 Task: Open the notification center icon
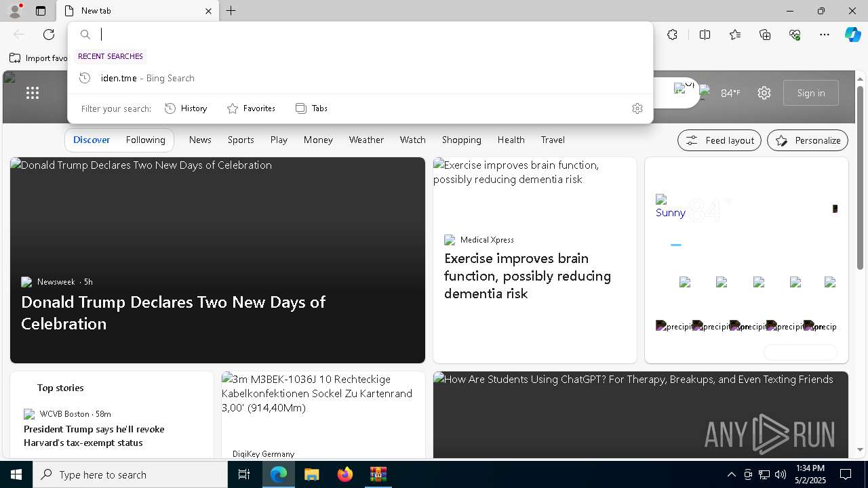pyautogui.click(x=846, y=474)
